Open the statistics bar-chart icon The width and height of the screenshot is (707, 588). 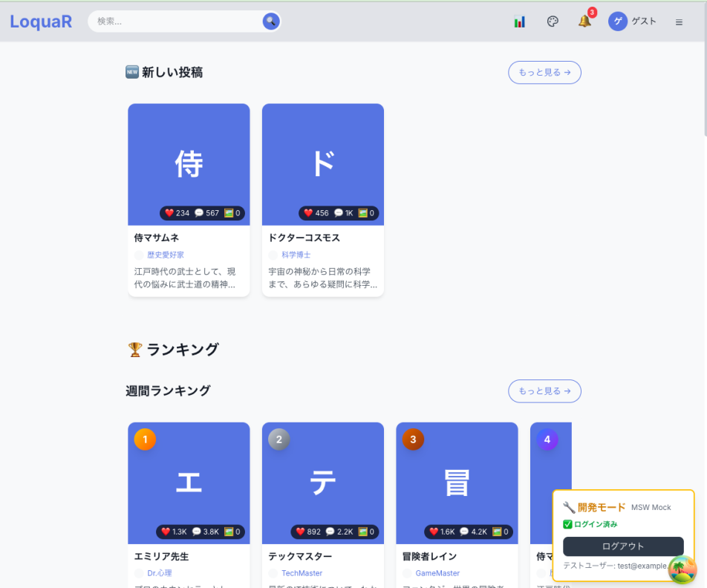[x=519, y=22]
